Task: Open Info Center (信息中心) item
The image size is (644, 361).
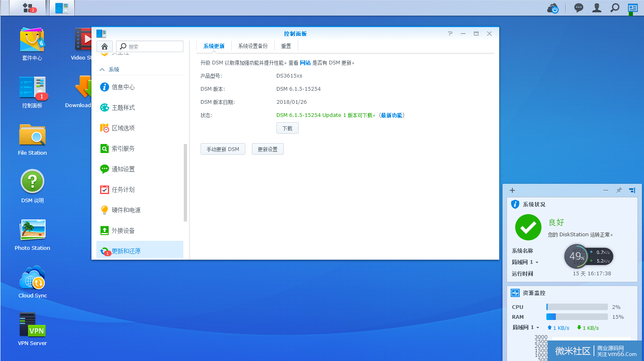Action: (x=140, y=87)
